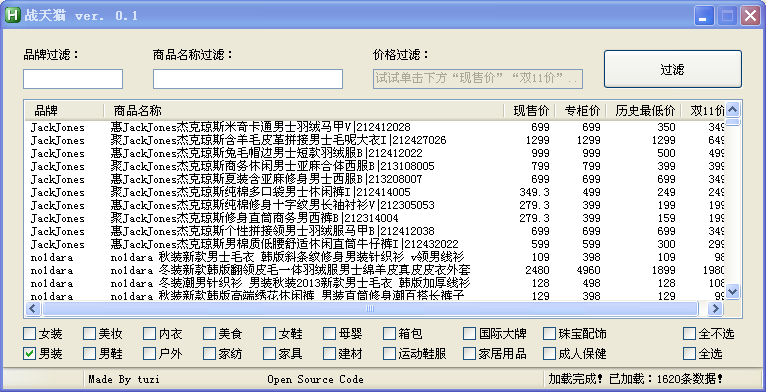766x392 pixels.
Task: Focus the 品牌过滤 input field
Action: (73, 79)
